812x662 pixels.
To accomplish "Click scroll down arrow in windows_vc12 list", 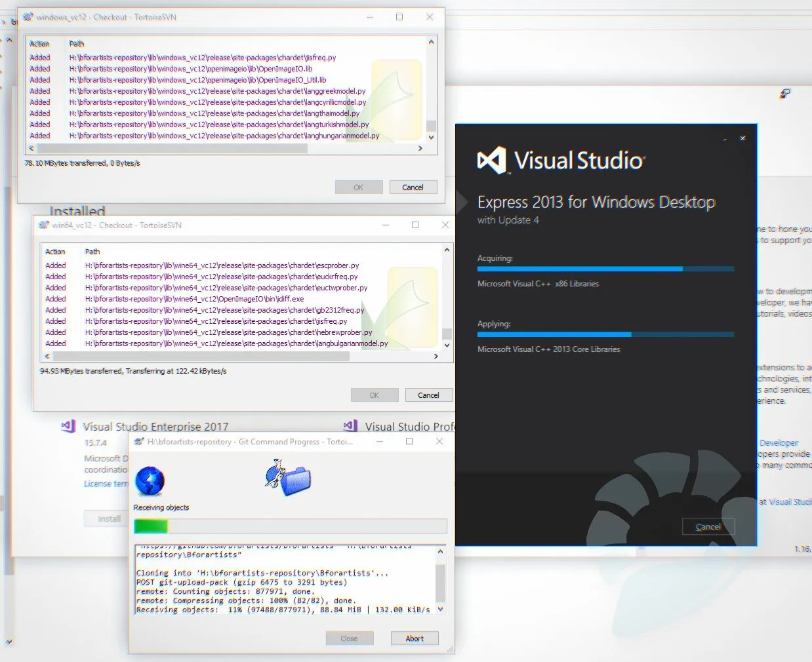I will pos(431,137).
